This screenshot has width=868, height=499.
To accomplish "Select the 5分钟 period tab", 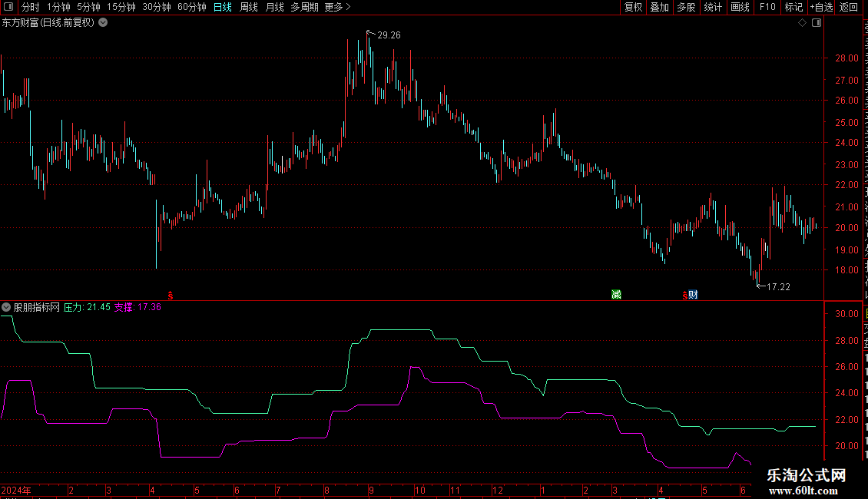I will (x=88, y=7).
